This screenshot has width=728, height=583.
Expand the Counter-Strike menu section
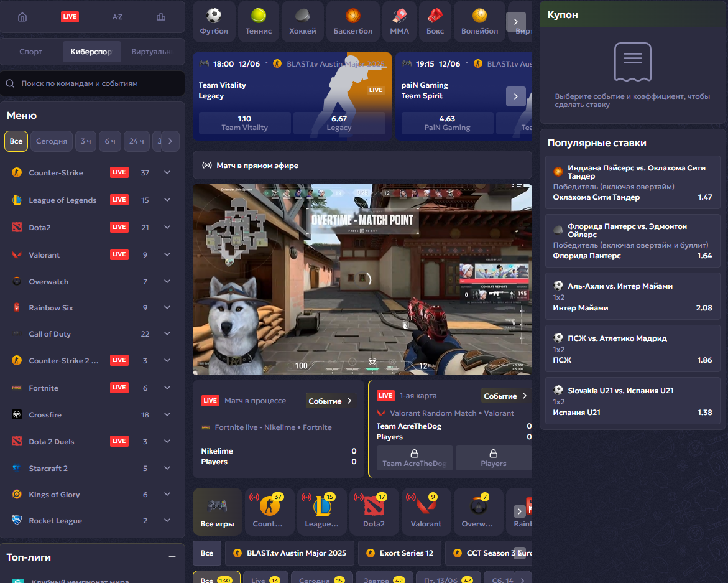tap(167, 173)
